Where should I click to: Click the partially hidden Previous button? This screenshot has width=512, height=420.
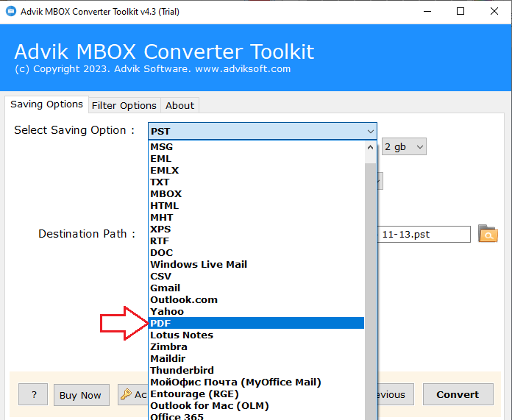pos(396,394)
